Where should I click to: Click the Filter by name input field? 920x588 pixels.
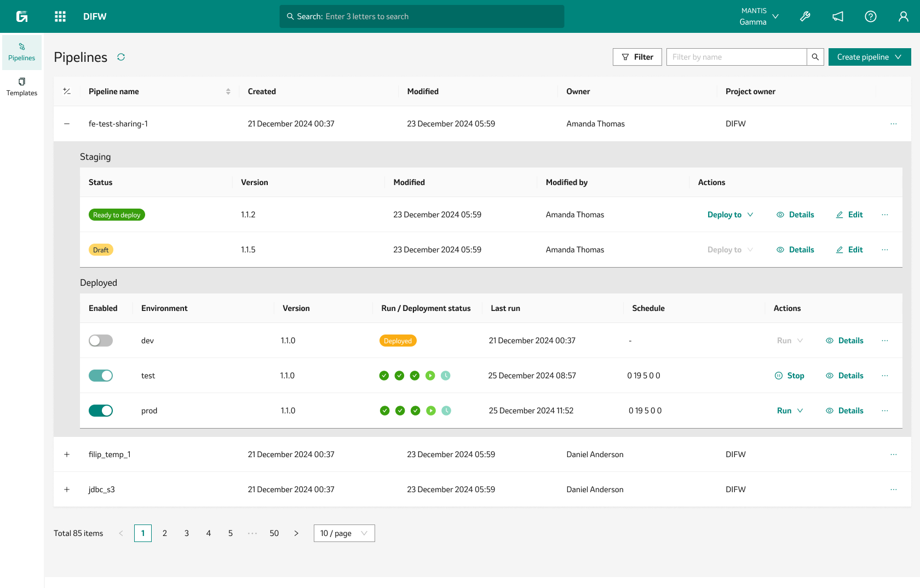(737, 56)
